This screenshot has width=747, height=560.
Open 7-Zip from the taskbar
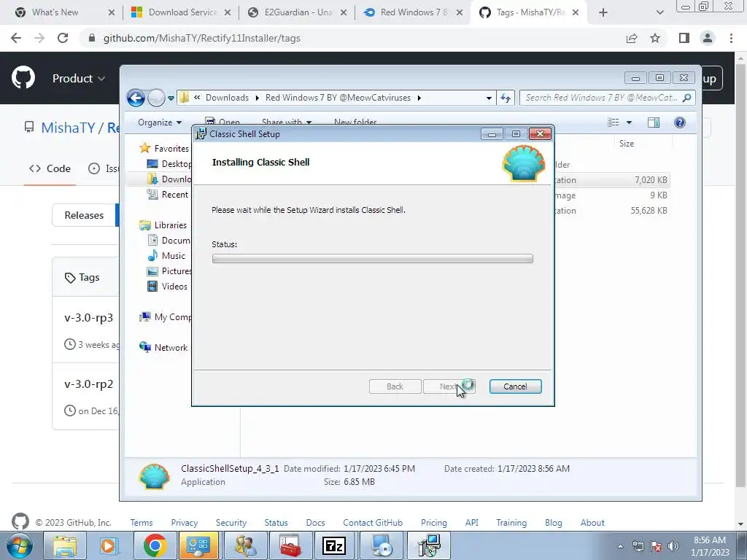333,545
